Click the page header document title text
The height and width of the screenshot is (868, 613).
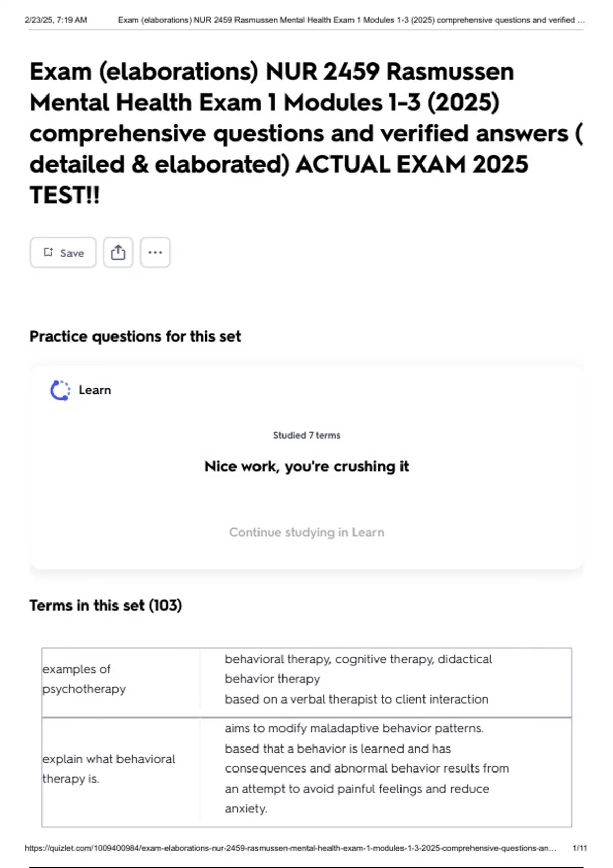(351, 20)
